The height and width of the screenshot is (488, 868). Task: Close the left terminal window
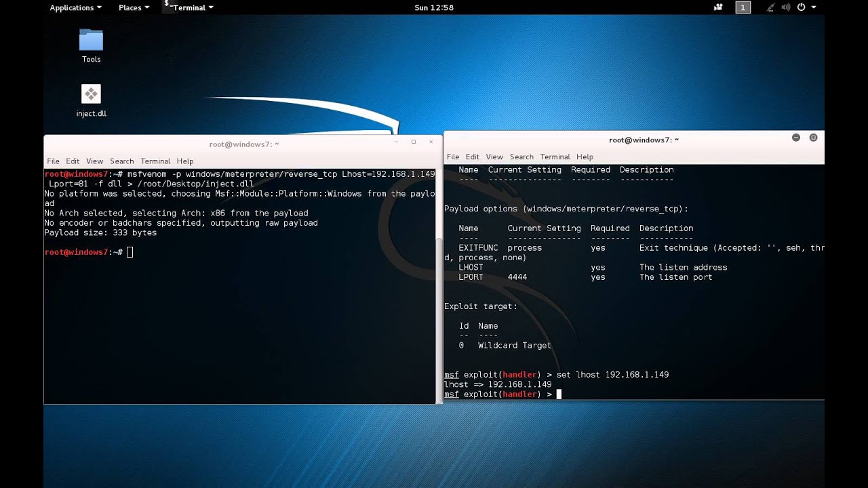pyautogui.click(x=431, y=142)
